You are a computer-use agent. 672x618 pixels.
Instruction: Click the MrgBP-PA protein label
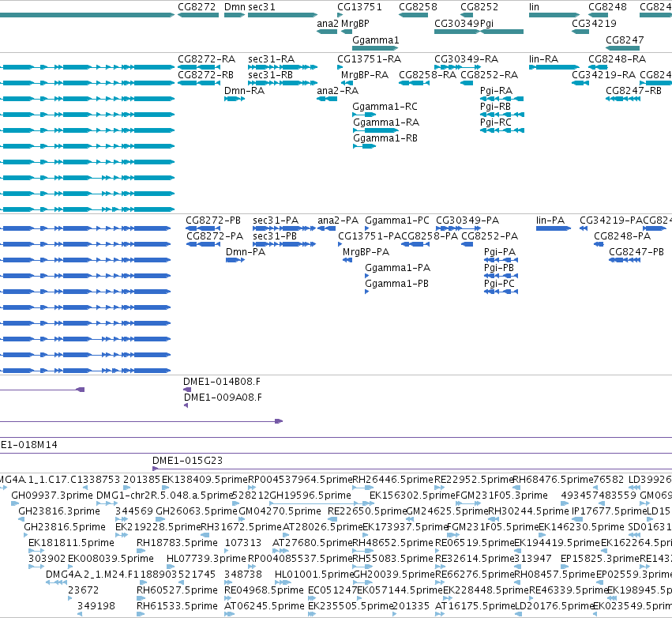point(366,252)
